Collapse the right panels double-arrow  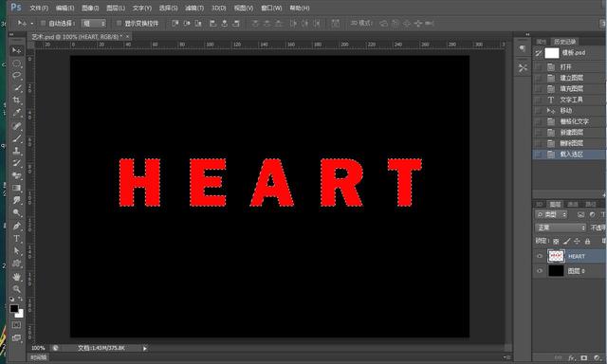tap(527, 34)
